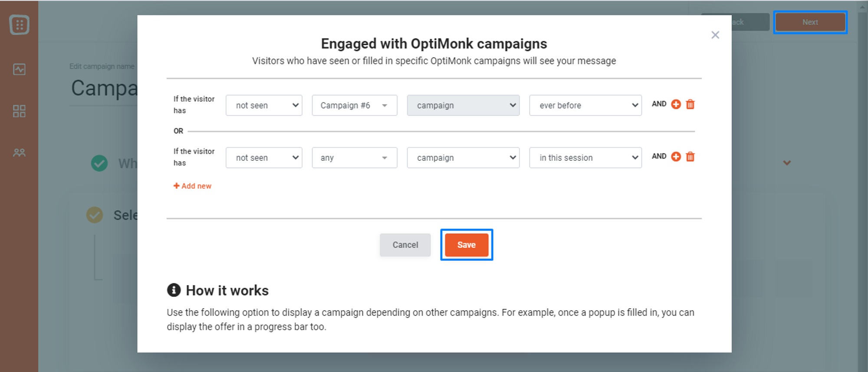The image size is (868, 372).
Task: Open the 'Campaign #6' selector dropdown
Action: (x=355, y=105)
